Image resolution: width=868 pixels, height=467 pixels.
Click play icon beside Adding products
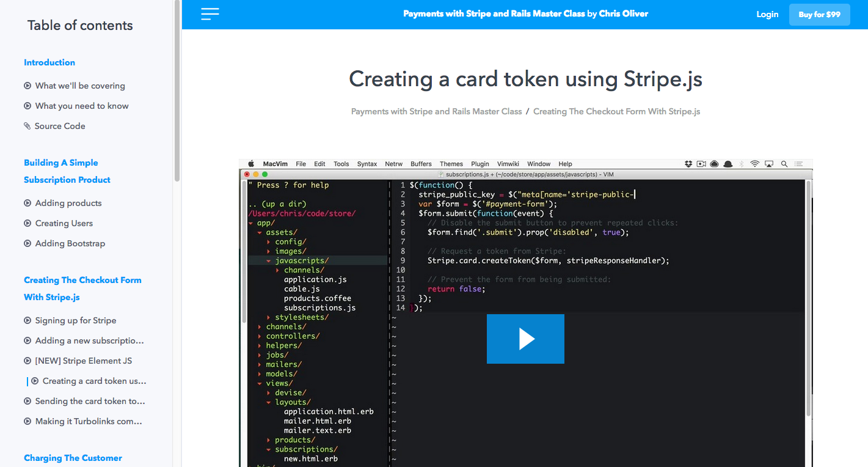click(x=27, y=203)
